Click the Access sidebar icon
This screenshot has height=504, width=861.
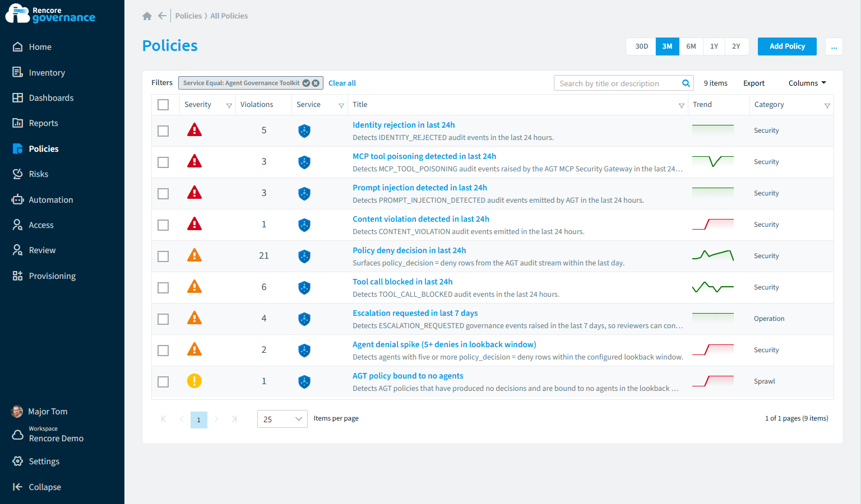18,225
